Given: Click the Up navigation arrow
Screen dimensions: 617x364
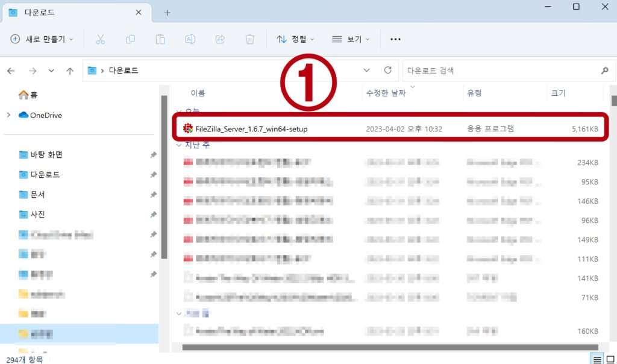Looking at the screenshot, I should [70, 70].
